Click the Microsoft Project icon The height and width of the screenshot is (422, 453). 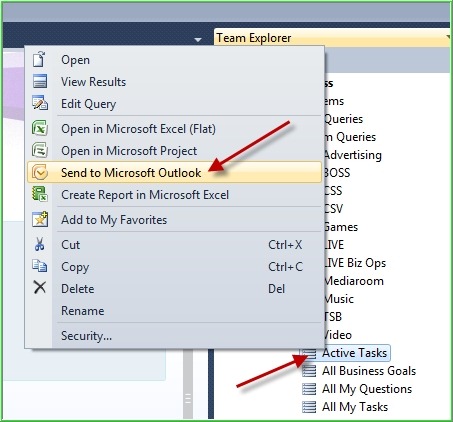[x=40, y=150]
